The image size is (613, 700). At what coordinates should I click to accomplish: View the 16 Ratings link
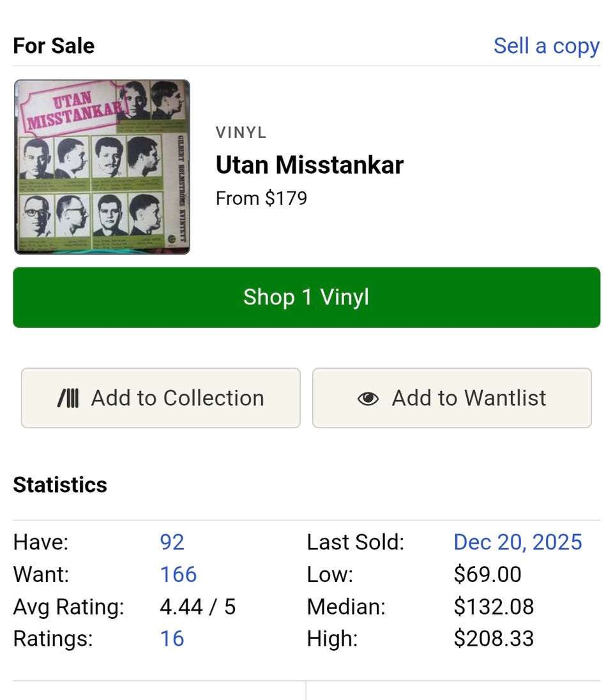172,639
